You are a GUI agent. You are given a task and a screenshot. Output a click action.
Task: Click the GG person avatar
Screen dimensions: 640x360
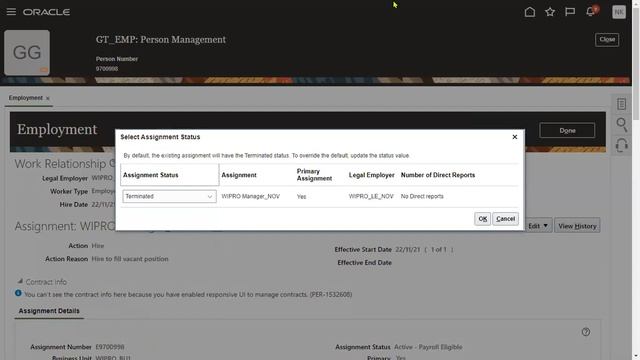(27, 52)
